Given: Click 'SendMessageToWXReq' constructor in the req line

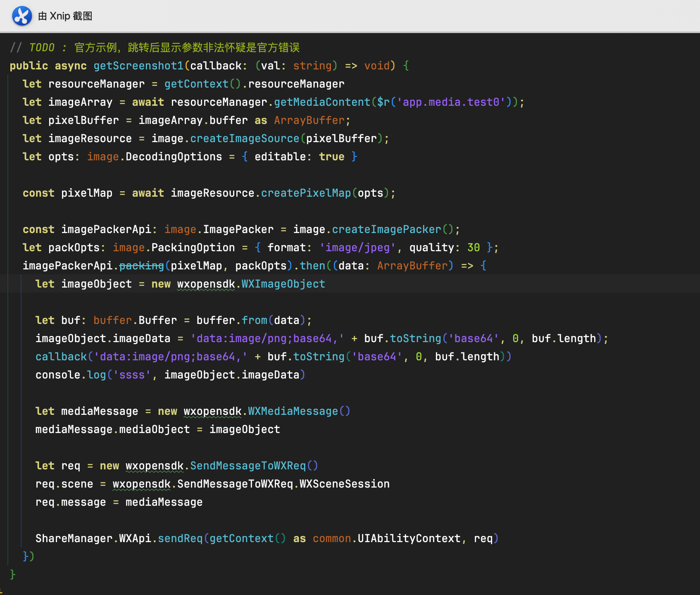Looking at the screenshot, I should coord(248,466).
